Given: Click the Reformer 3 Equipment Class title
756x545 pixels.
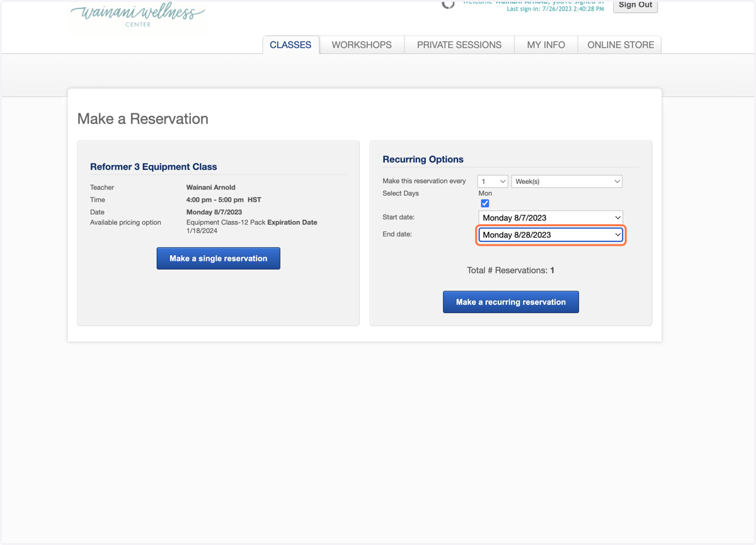Looking at the screenshot, I should pos(154,167).
